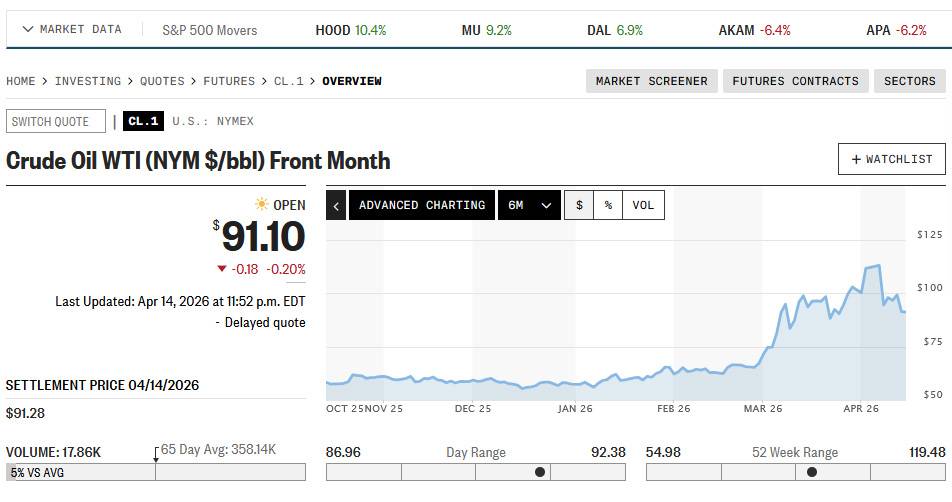Click the plus Watchlist button

point(891,159)
